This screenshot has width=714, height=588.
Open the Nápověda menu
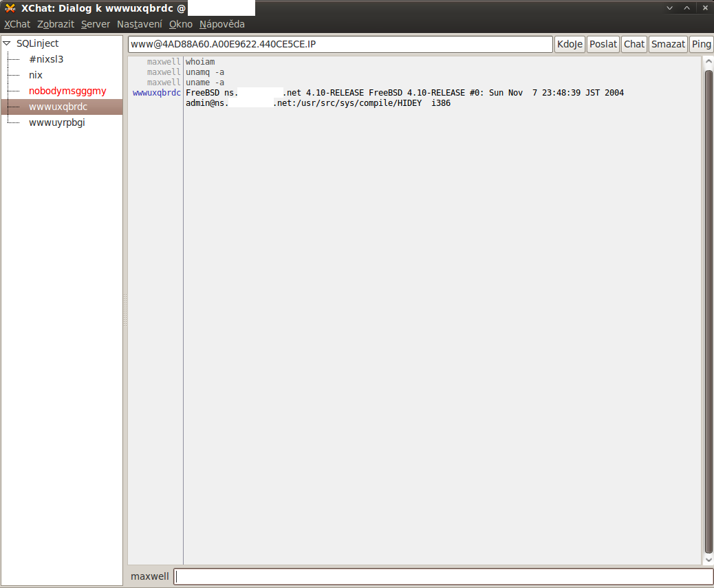coord(221,24)
